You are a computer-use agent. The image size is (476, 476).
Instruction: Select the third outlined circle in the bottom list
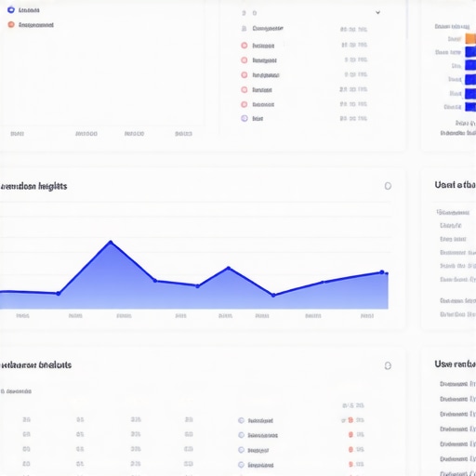[x=241, y=450]
